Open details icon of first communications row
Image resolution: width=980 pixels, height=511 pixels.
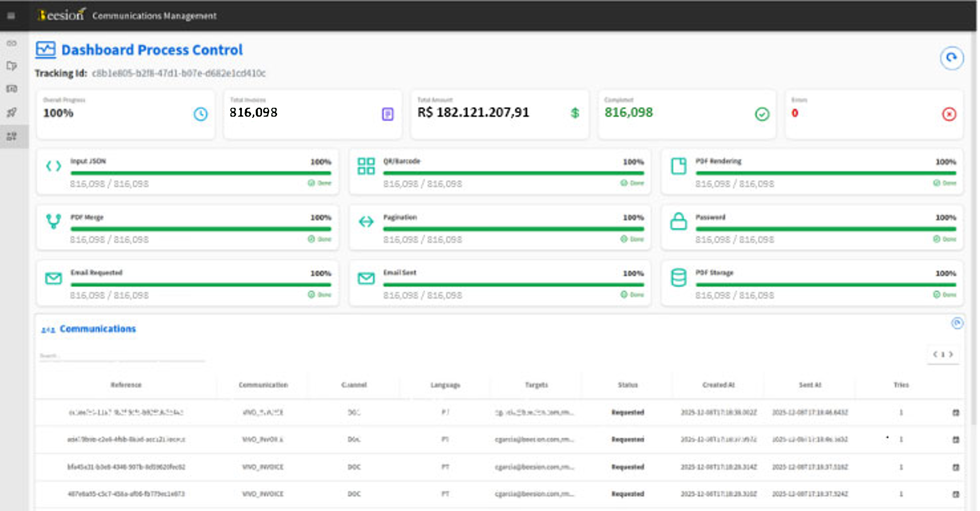[x=956, y=413]
